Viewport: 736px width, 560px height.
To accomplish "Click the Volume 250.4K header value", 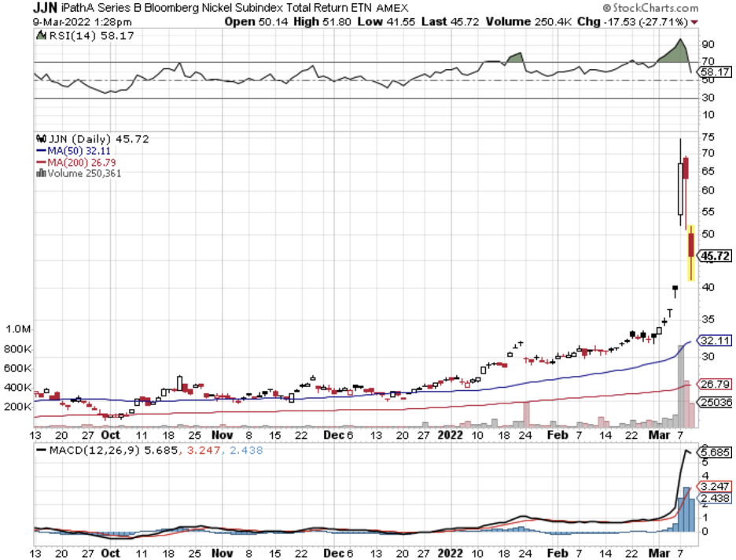I will 528,21.
